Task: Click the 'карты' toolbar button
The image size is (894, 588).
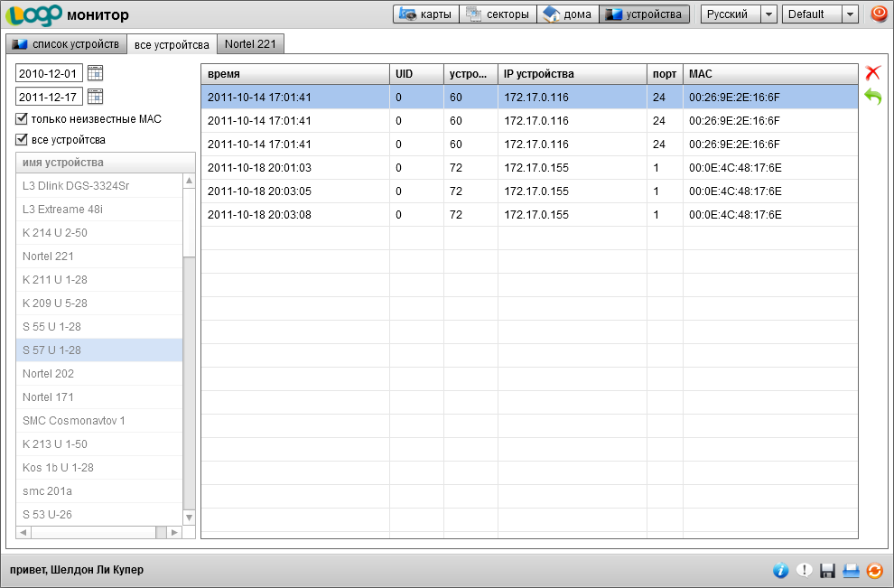Action: (426, 14)
